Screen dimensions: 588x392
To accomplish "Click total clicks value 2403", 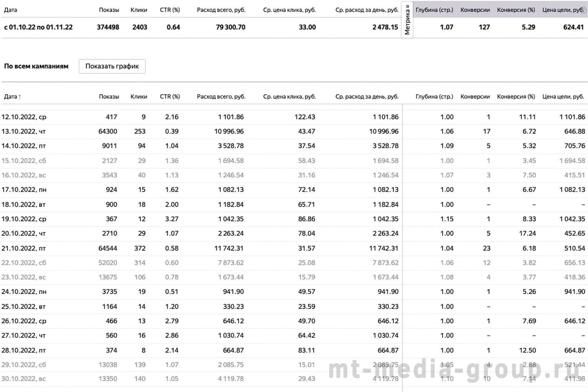I will [140, 27].
